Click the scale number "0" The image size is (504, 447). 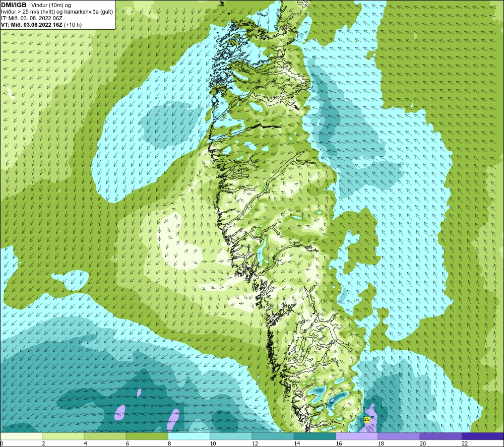(2, 443)
